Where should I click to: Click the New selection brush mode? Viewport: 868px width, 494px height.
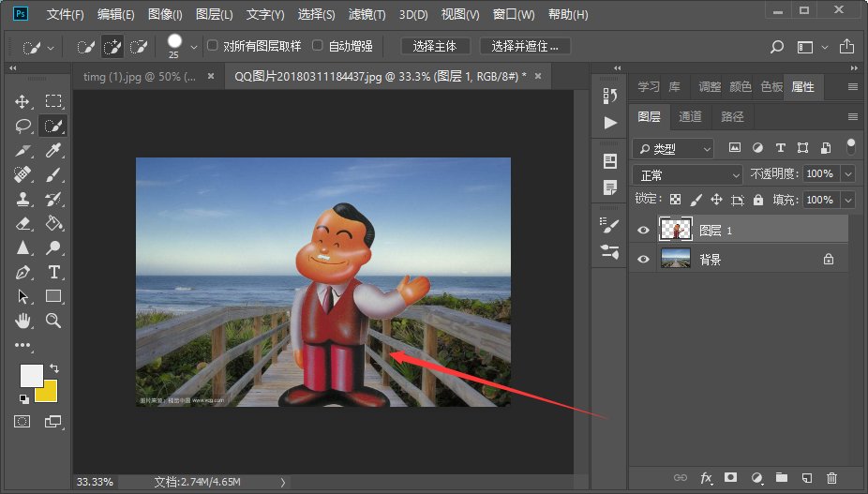[x=86, y=47]
